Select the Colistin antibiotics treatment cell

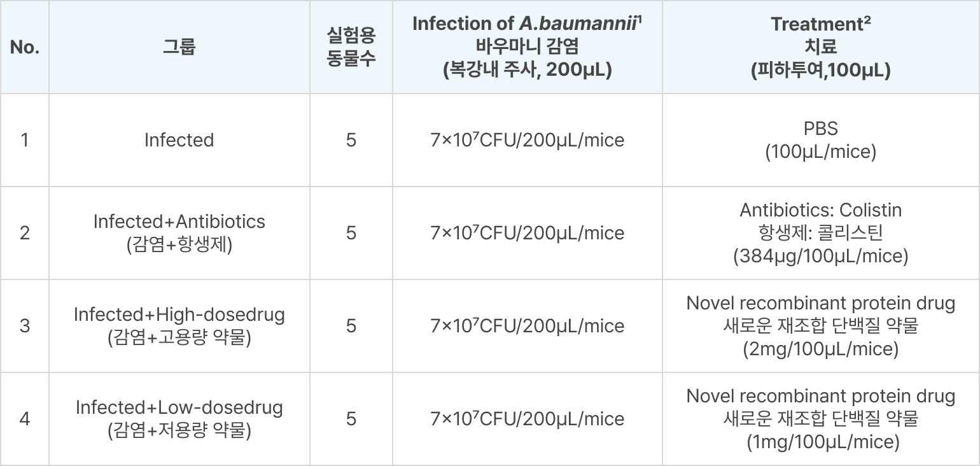(820, 233)
